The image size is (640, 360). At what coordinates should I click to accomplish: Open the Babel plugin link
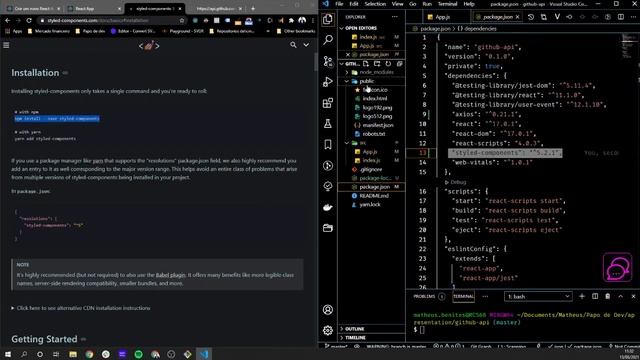click(x=170, y=275)
